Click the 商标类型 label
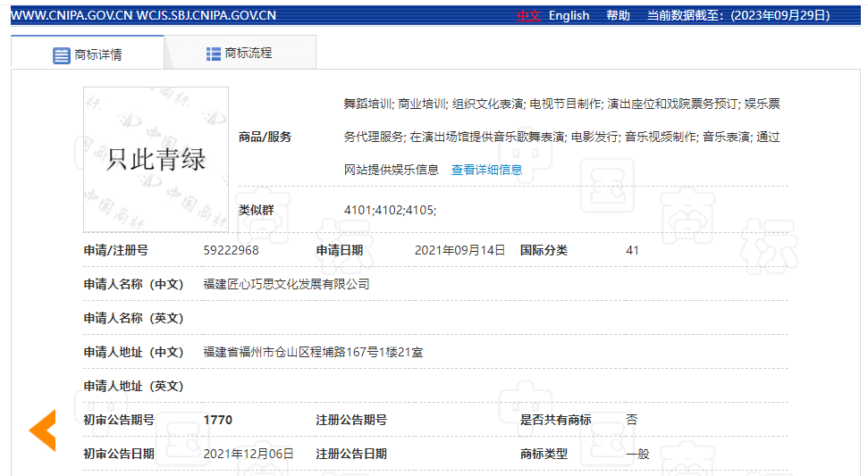This screenshot has width=868, height=476. 544,454
